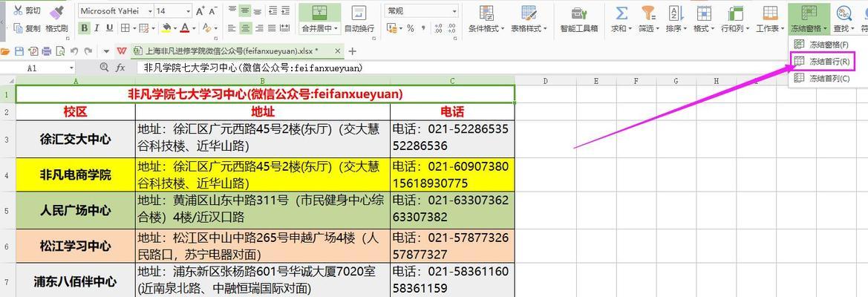Image resolution: width=868 pixels, height=297 pixels.
Task: Open Rows and Columns (行和列) menu
Action: point(734,19)
